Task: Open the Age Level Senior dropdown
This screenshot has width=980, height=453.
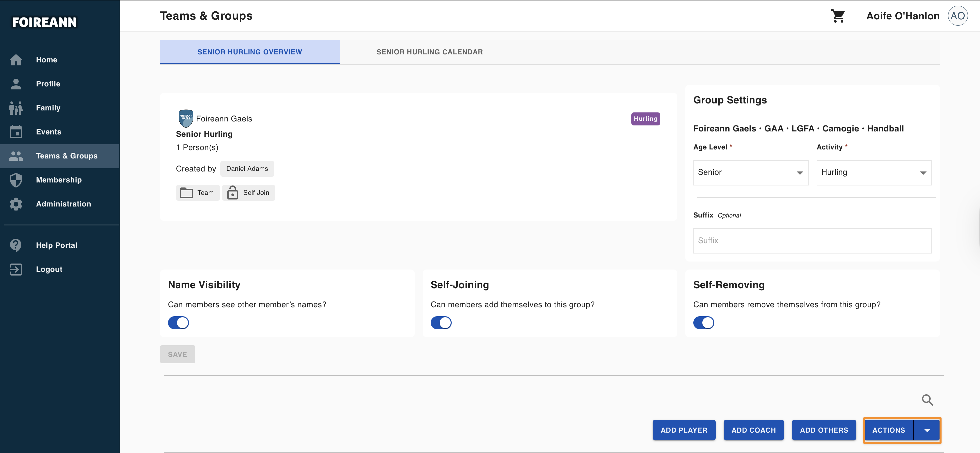Action: pyautogui.click(x=751, y=172)
